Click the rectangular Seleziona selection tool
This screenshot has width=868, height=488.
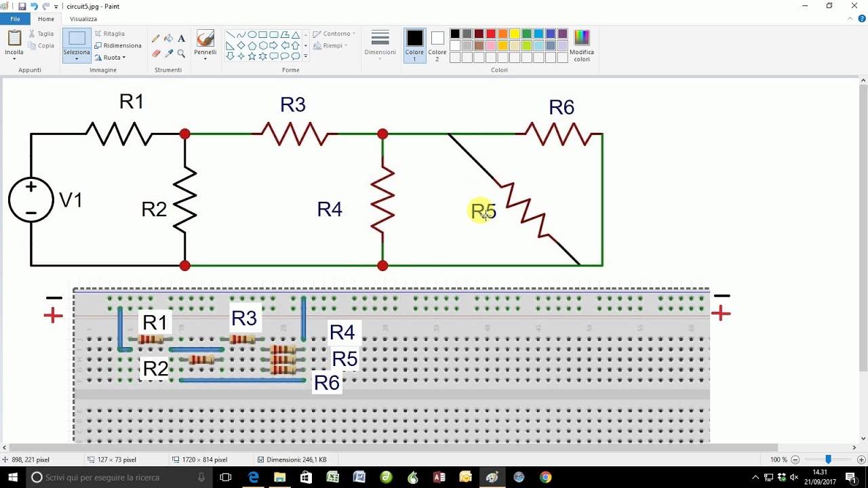click(77, 39)
